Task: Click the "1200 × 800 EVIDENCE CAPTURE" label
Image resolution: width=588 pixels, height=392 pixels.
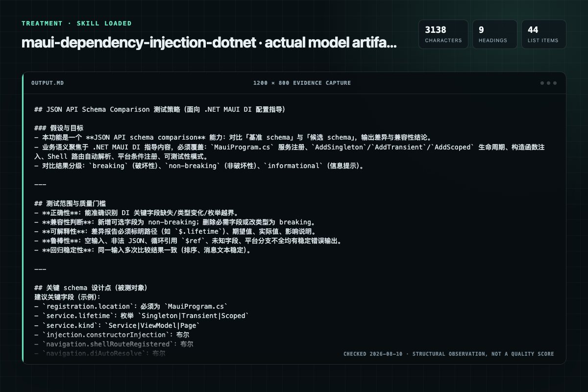Action: (x=302, y=83)
